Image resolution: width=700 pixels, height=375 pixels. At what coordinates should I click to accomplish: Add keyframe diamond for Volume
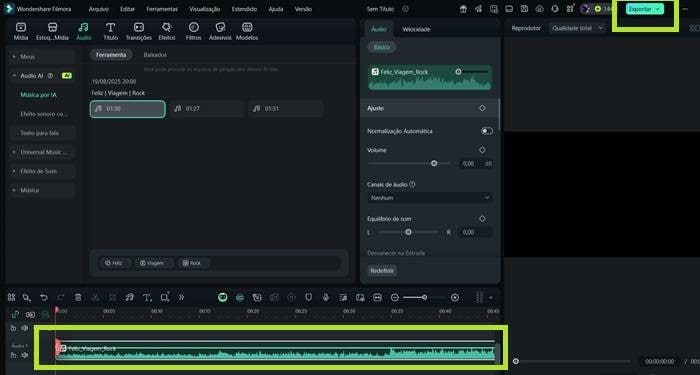click(x=482, y=150)
